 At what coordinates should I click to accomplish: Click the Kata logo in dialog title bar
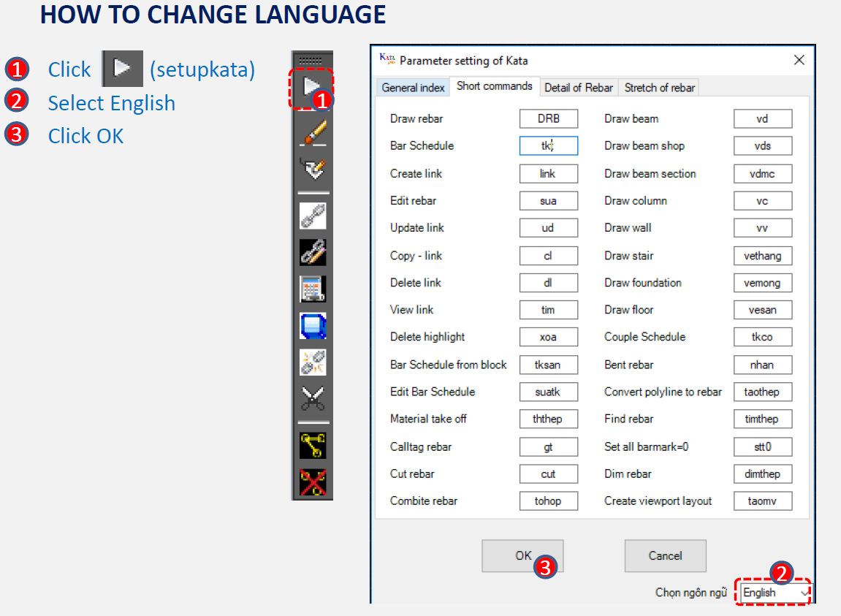coord(387,59)
